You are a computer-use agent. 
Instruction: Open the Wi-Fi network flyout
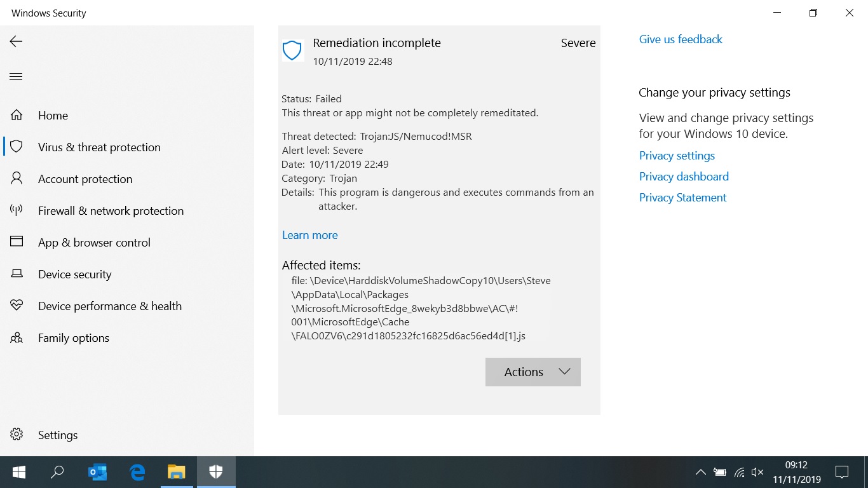739,472
